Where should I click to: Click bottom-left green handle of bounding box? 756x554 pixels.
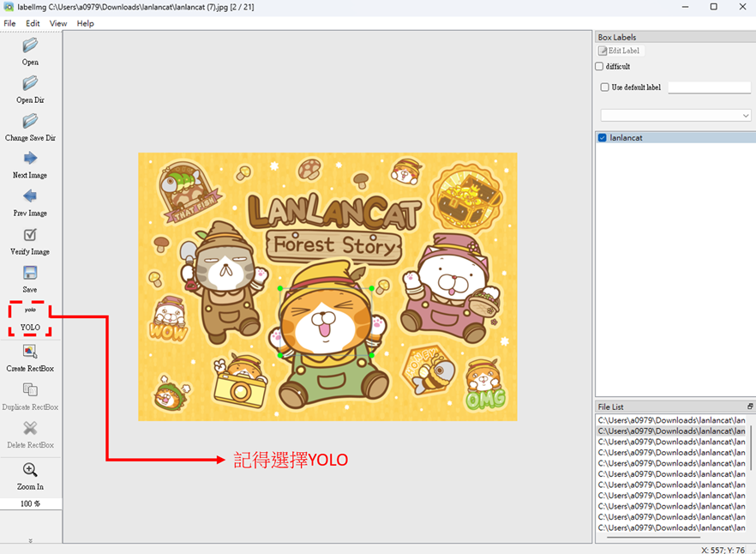(280, 355)
